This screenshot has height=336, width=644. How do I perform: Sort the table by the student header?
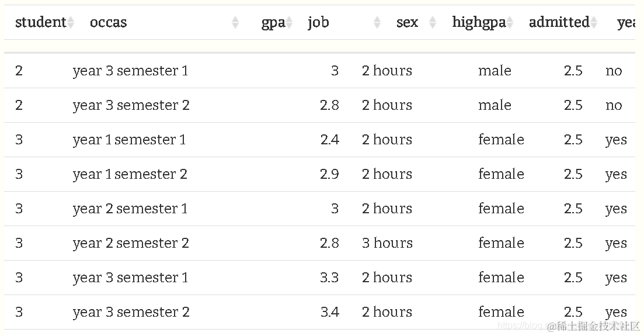tap(40, 23)
